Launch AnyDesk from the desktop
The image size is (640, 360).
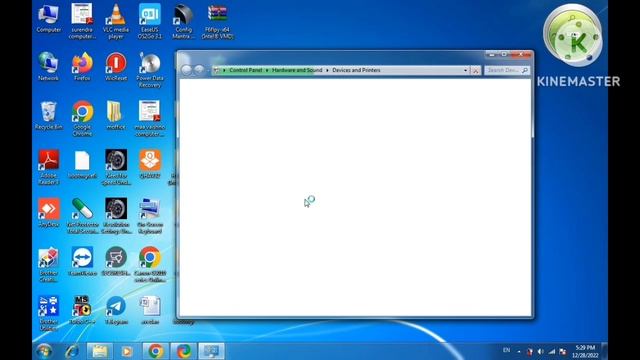tap(49, 213)
